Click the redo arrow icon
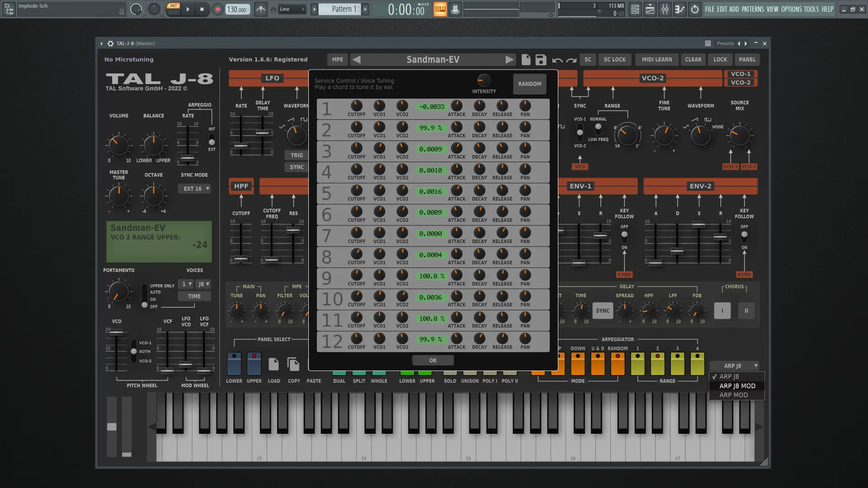Screen dimensions: 868x488 point(571,60)
